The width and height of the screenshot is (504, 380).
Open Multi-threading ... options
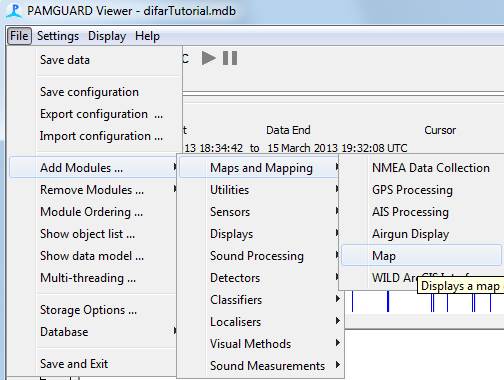(93, 278)
